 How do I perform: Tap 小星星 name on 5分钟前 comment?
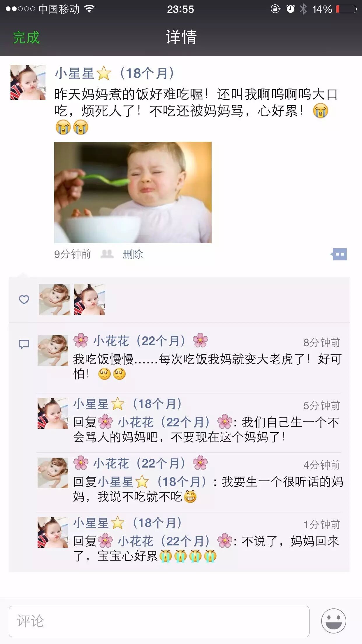pos(128,404)
